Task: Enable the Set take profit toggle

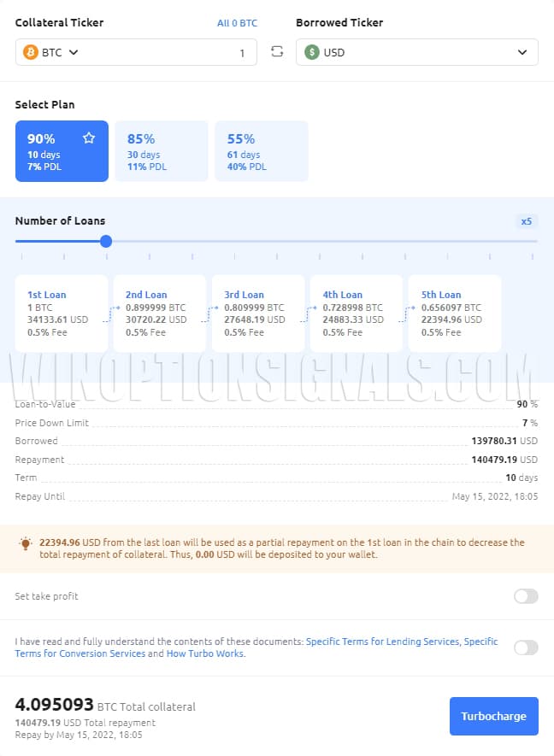Action: (526, 596)
